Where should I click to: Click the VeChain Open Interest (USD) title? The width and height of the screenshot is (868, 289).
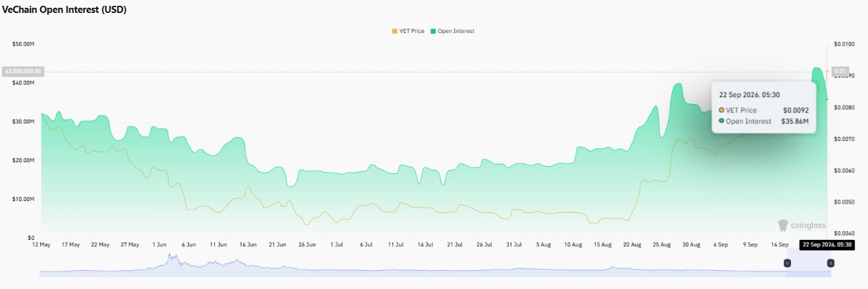(65, 10)
